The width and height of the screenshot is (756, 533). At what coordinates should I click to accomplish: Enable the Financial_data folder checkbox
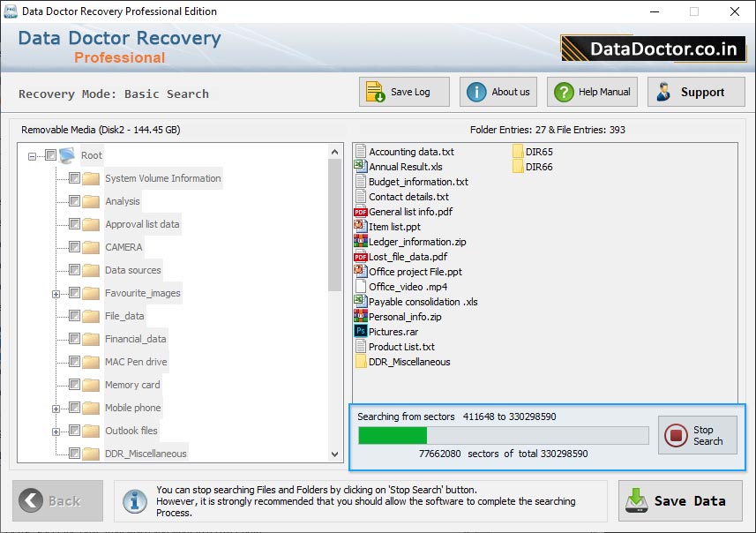pos(74,339)
